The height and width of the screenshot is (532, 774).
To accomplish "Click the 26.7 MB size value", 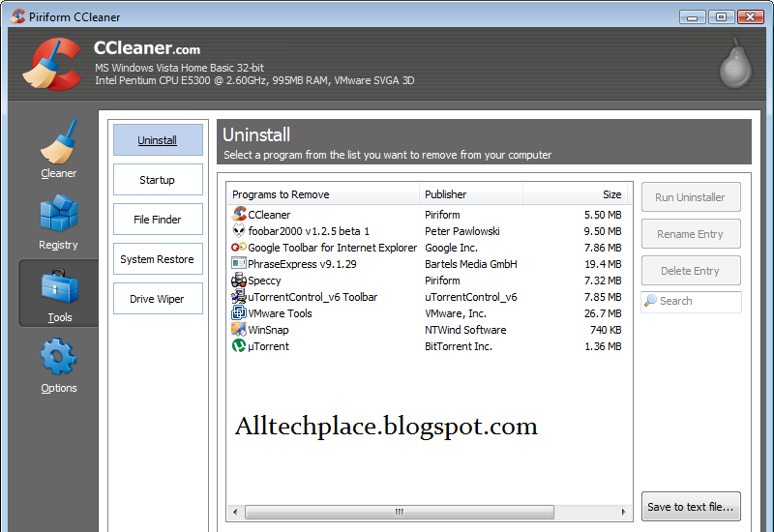I will coord(603,313).
